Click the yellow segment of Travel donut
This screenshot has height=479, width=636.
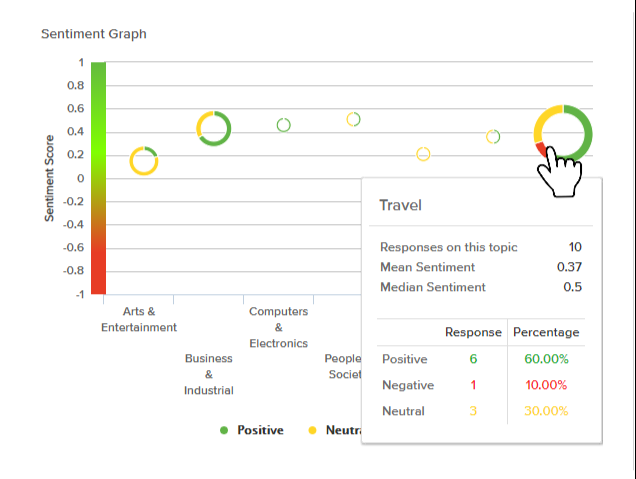coord(543,121)
